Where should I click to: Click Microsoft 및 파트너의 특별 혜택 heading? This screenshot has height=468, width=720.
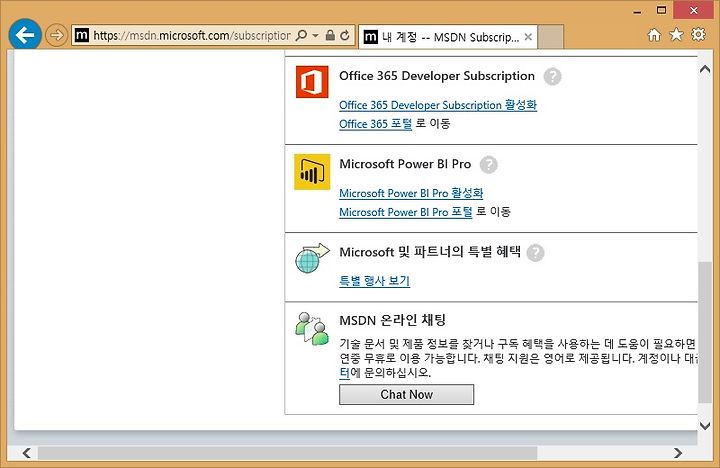(430, 252)
